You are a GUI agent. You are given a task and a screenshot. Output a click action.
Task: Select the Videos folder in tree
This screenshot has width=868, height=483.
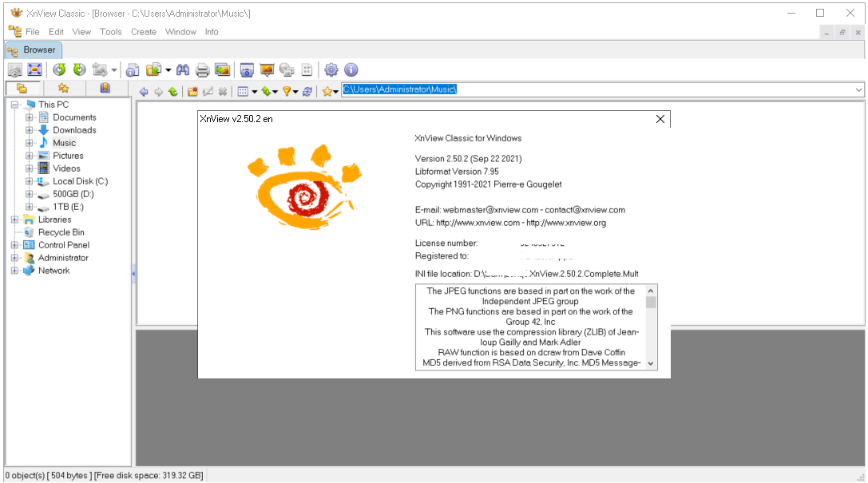[66, 168]
